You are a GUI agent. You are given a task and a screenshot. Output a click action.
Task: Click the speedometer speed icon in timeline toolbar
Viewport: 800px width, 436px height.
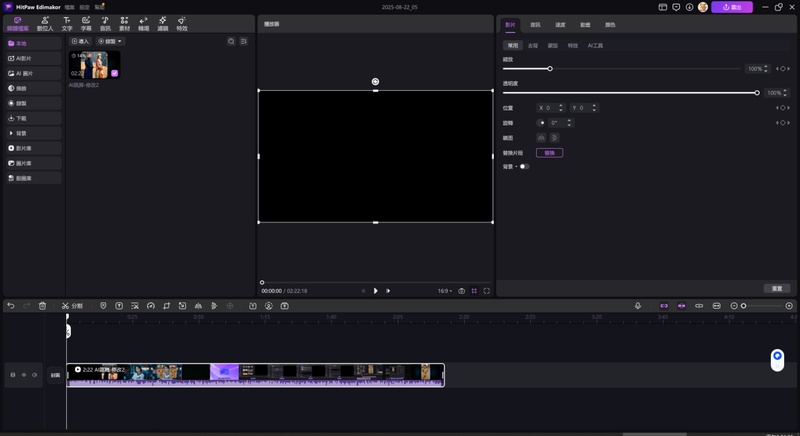coord(151,305)
